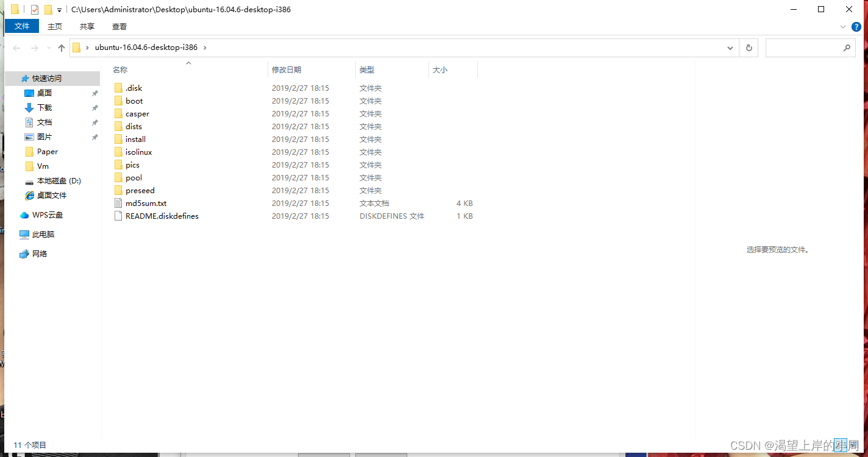The height and width of the screenshot is (457, 868).
Task: Click the casper folder name
Action: (x=138, y=113)
